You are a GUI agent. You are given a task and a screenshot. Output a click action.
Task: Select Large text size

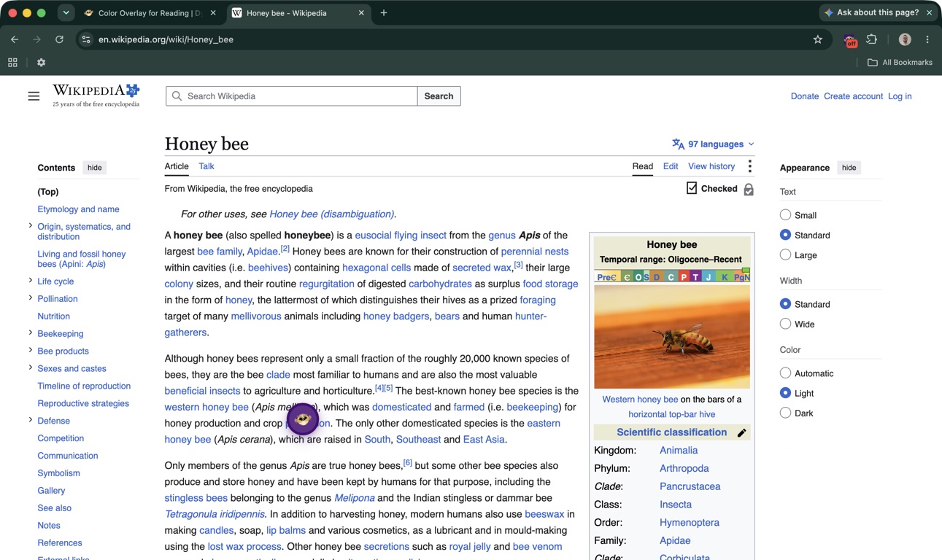785,255
